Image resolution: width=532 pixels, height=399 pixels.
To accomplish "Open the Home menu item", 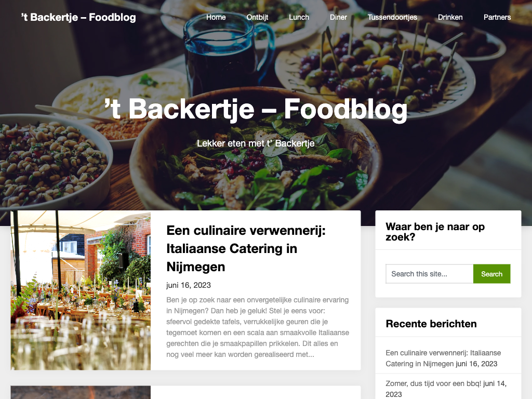I will point(216,17).
